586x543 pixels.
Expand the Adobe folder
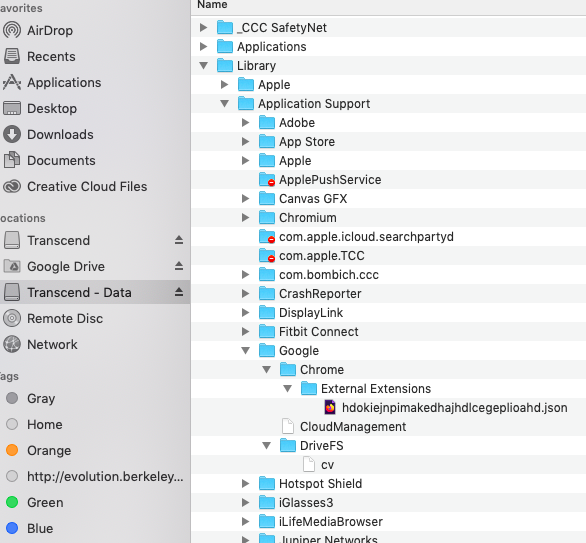tap(246, 123)
